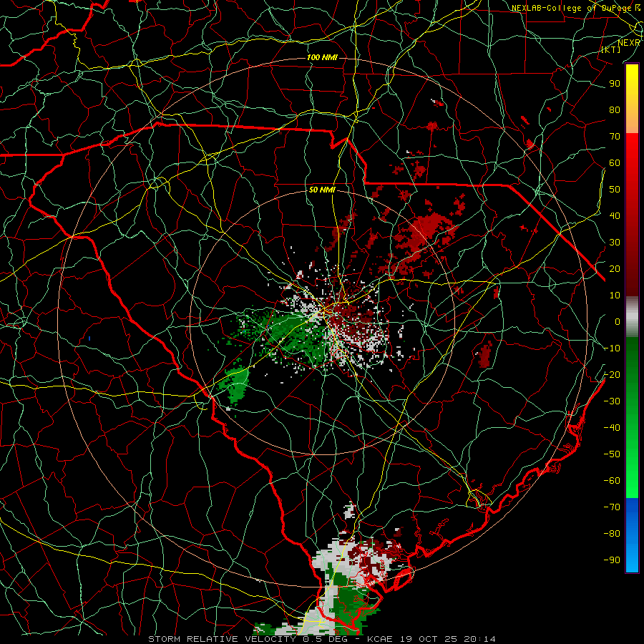Click the KT units label above the scale

point(611,49)
